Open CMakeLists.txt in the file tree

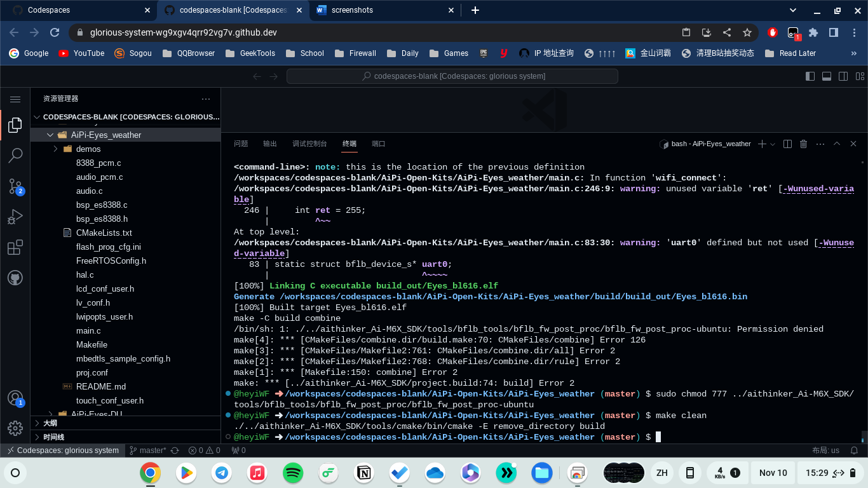click(x=104, y=233)
